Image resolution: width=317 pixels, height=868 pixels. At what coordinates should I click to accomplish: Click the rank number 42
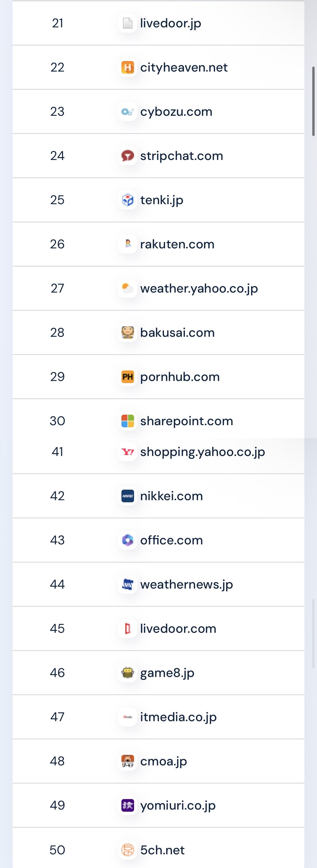(x=57, y=496)
